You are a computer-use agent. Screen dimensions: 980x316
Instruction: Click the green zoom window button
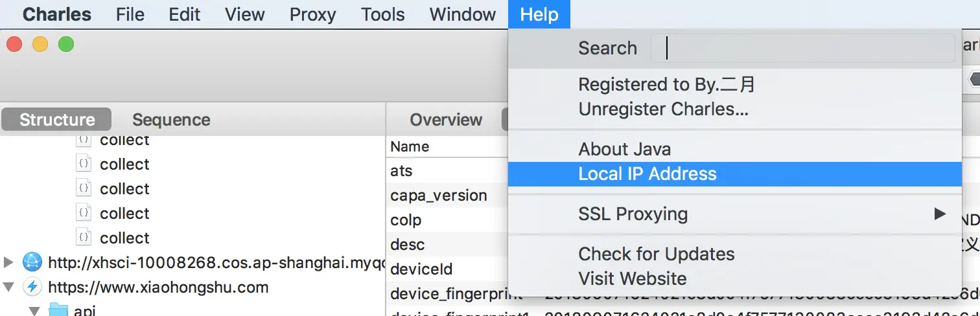point(66,44)
